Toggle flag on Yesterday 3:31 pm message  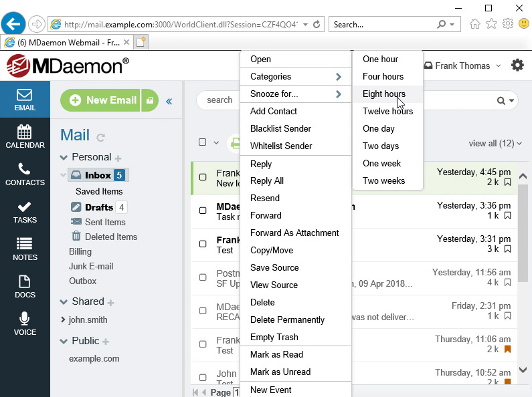(x=507, y=249)
